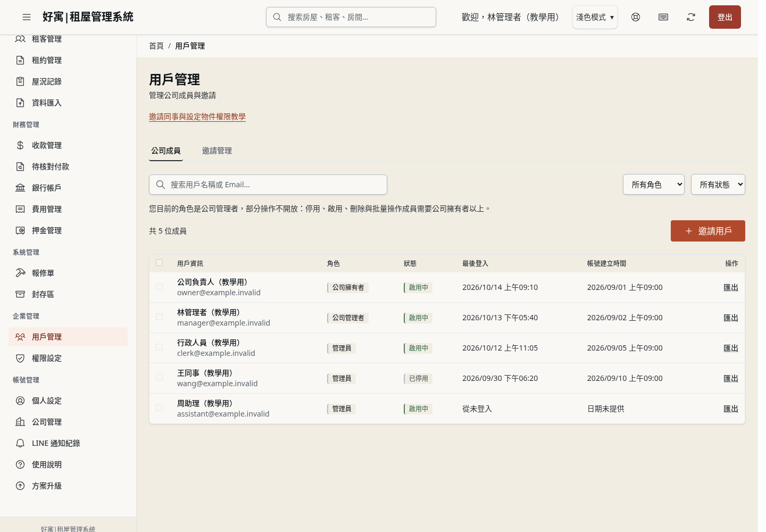Click the 用戶管理 users icon
Screen dimensions: 766x532
tap(20, 337)
